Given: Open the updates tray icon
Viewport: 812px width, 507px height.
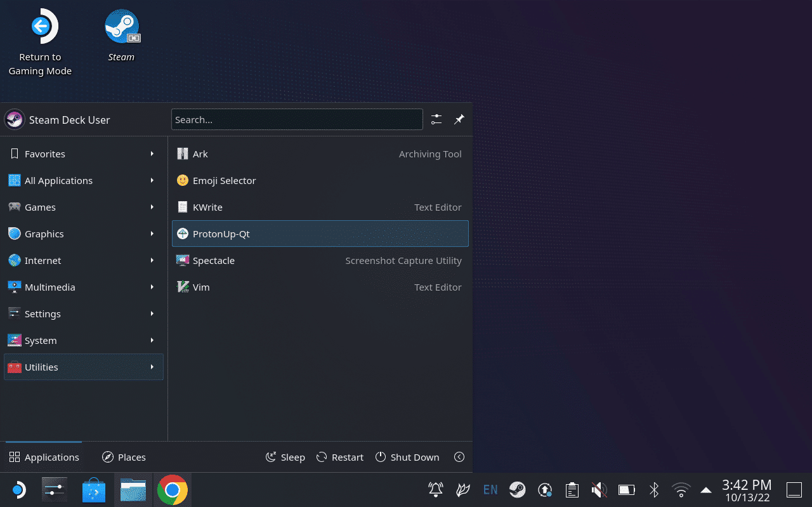Looking at the screenshot, I should pos(545,490).
